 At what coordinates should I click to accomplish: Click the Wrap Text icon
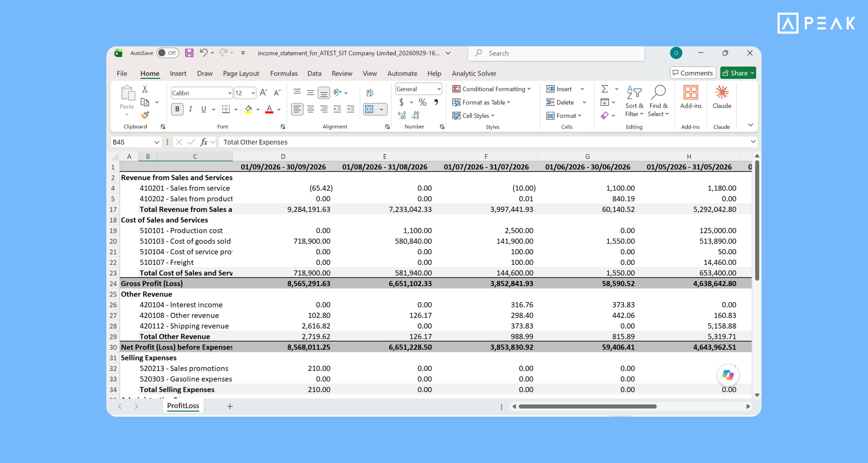370,93
